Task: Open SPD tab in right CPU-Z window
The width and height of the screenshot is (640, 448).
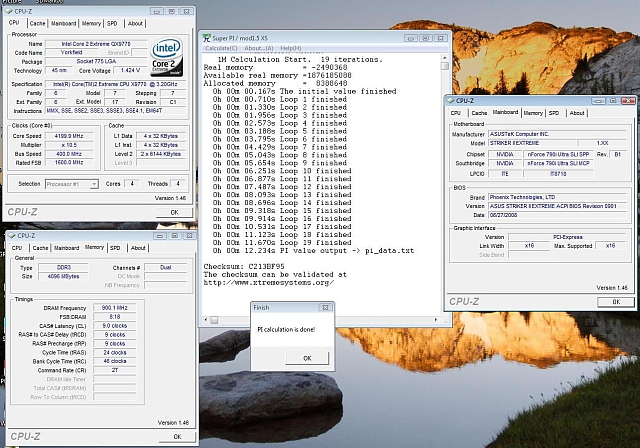Action: (554, 113)
